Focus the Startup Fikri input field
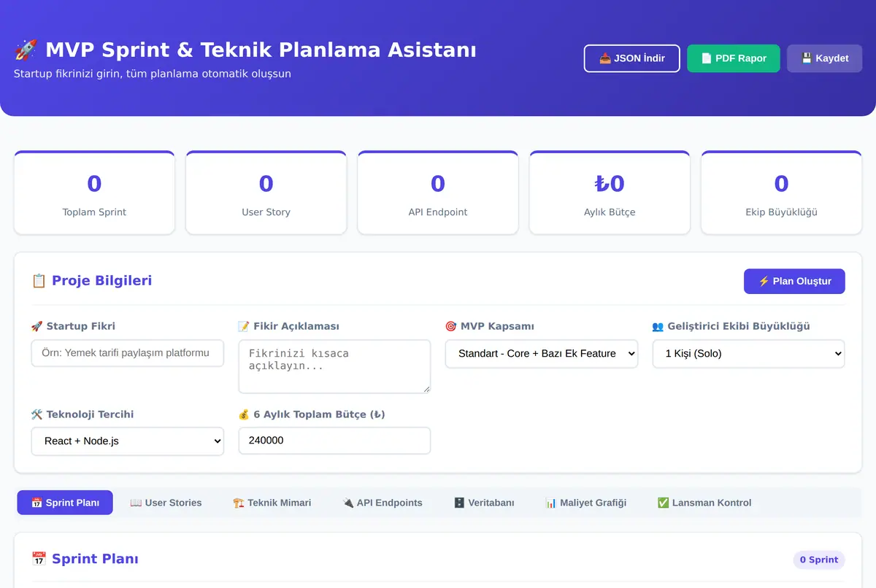Screen dimensions: 876x588 [x=128, y=353]
